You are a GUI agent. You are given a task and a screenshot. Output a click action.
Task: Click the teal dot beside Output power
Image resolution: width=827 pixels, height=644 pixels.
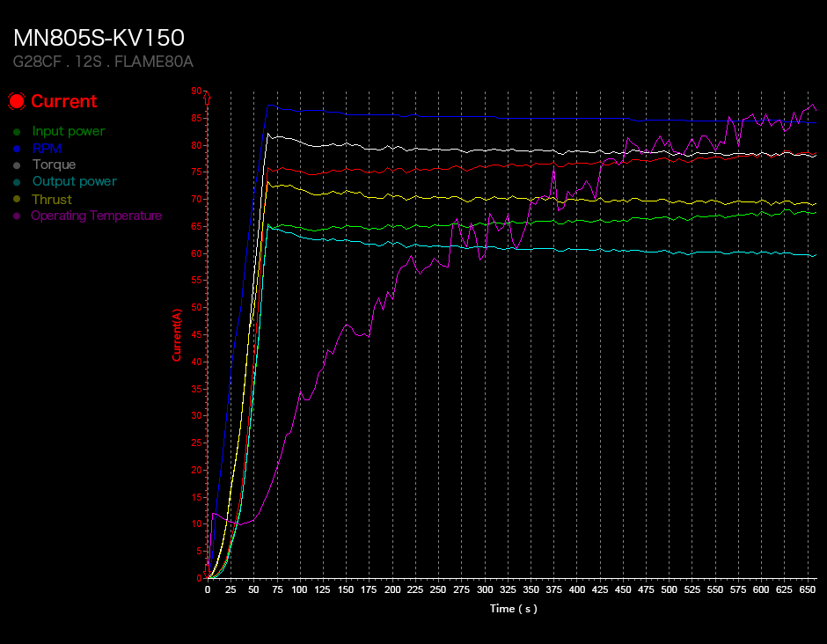(x=17, y=182)
